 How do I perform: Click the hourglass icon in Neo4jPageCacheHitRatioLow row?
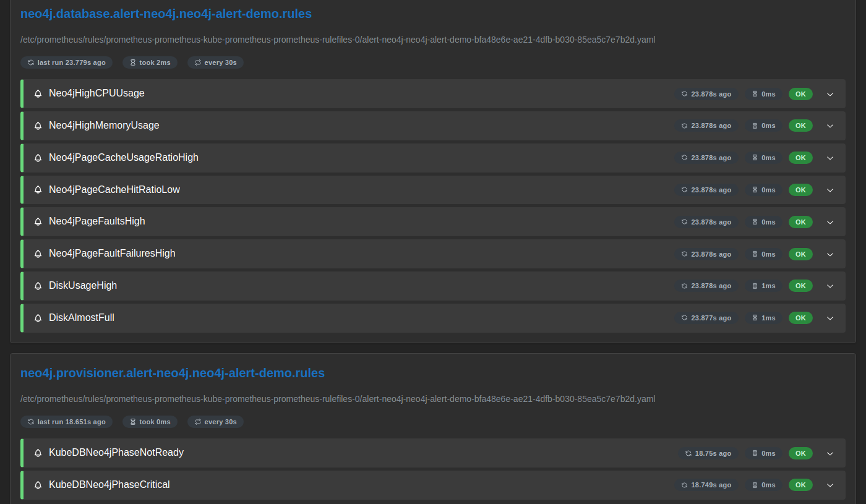pos(755,190)
